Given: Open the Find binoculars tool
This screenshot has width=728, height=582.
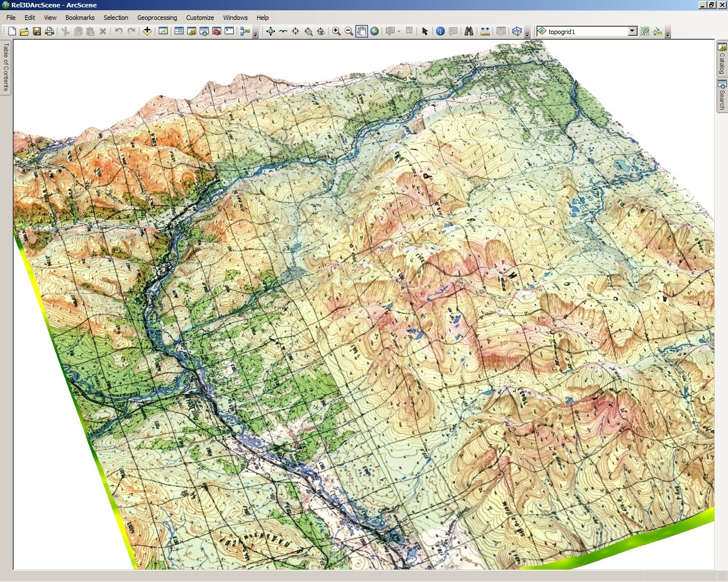Looking at the screenshot, I should (469, 31).
